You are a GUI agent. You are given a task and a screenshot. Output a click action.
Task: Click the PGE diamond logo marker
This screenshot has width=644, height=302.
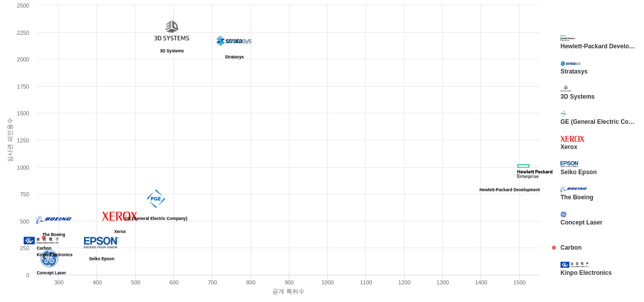point(156,199)
